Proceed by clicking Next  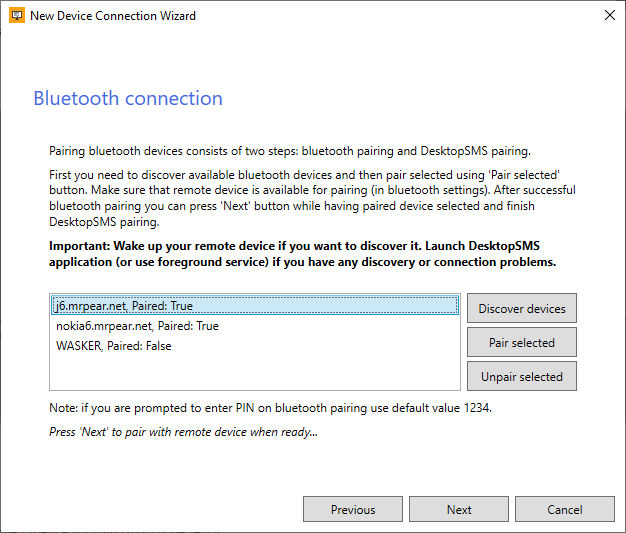(459, 510)
